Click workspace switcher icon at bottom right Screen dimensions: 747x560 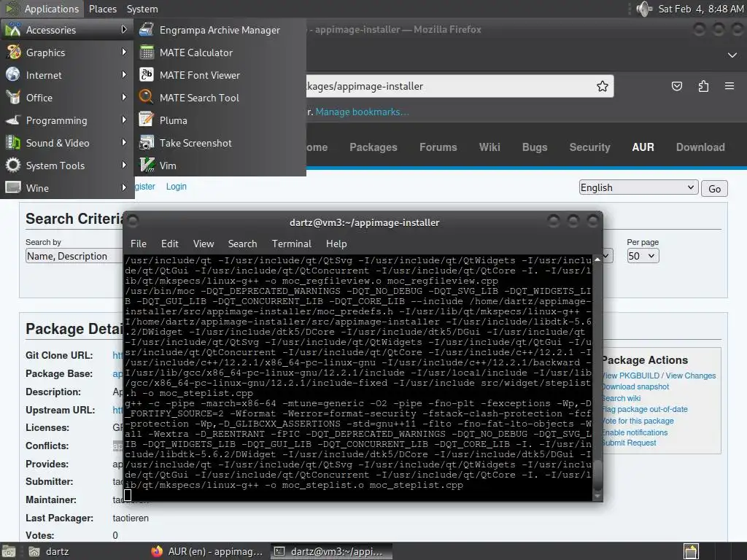pos(691,551)
